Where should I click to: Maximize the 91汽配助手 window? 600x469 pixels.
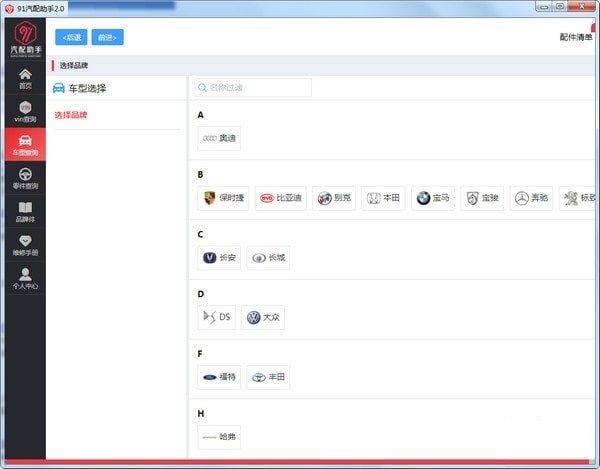pos(560,7)
